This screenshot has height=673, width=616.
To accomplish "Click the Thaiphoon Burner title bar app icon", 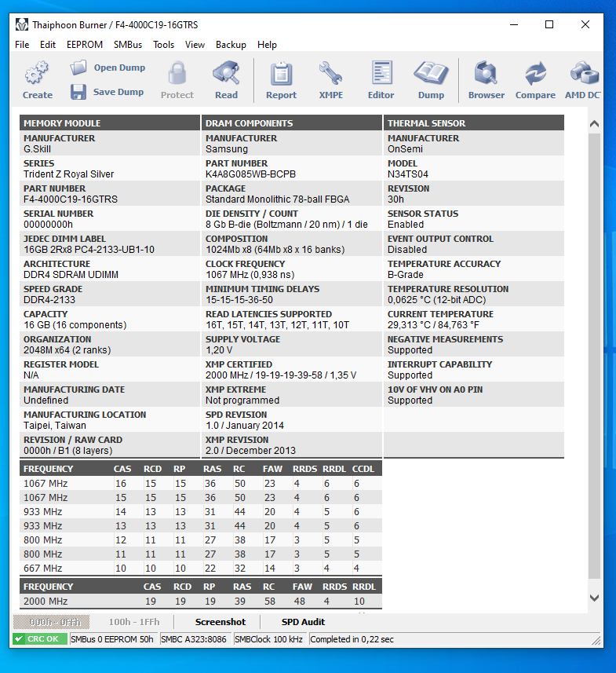I will 22,25.
